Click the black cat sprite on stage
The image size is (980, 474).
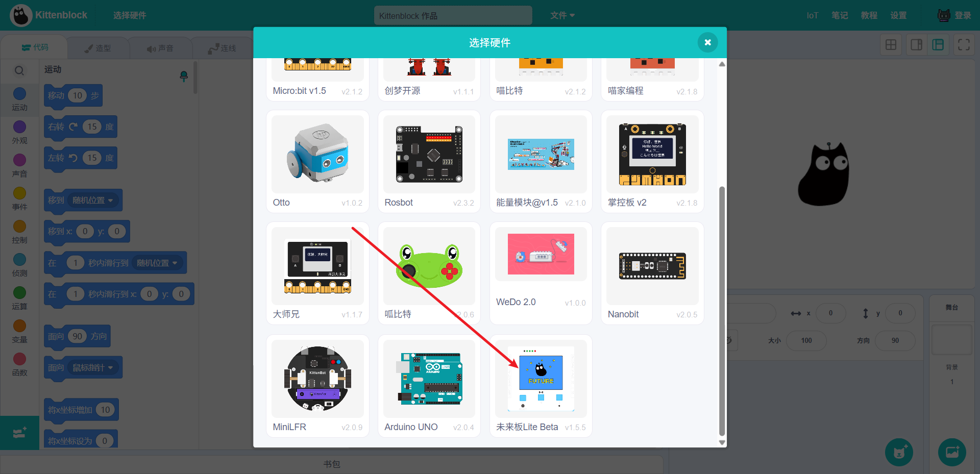[x=823, y=174]
